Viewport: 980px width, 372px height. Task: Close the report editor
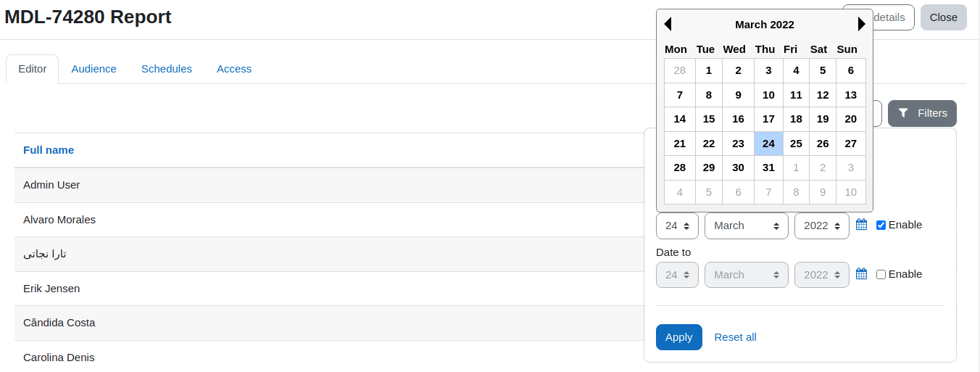[x=944, y=17]
